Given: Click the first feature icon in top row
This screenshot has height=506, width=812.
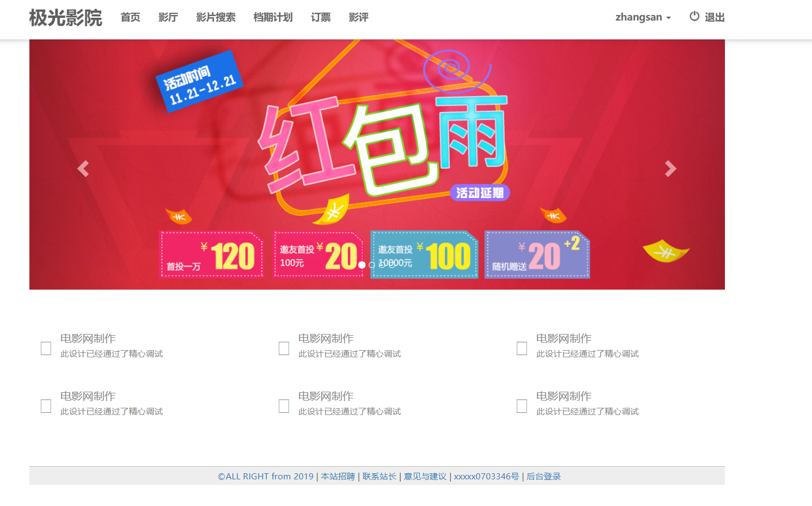Looking at the screenshot, I should coord(46,348).
